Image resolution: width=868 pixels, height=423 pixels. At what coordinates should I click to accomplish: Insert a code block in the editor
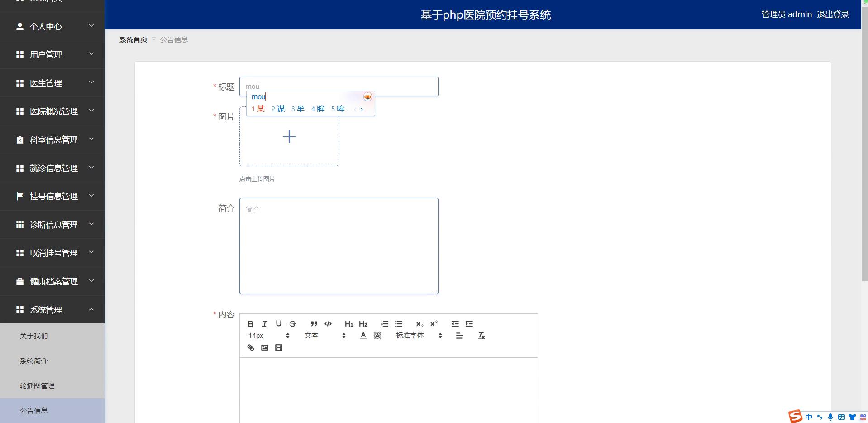(328, 324)
